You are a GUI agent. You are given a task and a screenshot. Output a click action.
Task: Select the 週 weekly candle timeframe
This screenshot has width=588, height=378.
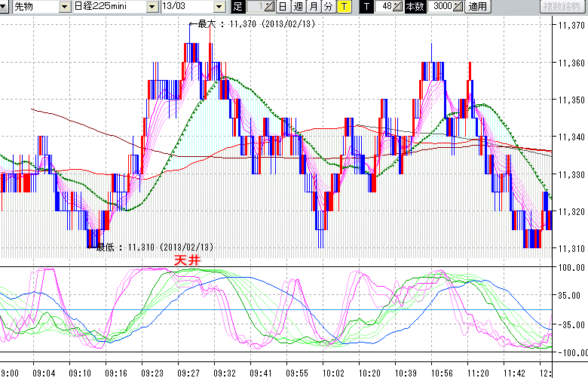(297, 7)
